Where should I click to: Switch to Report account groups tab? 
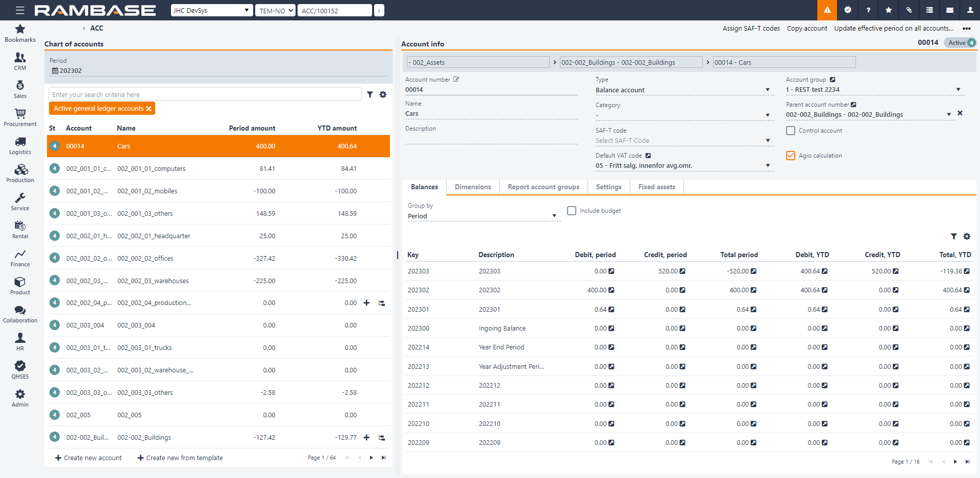point(544,187)
